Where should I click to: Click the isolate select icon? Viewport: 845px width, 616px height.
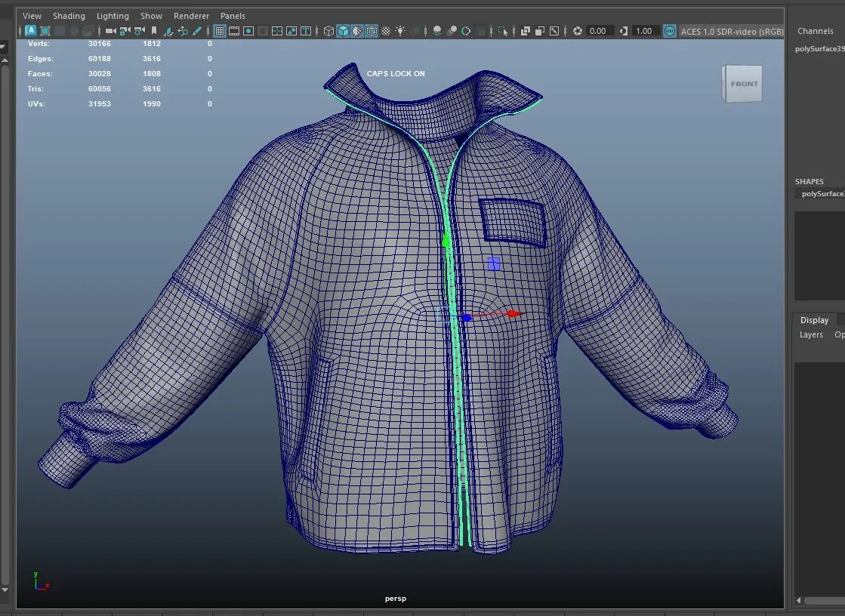pyautogui.click(x=503, y=31)
